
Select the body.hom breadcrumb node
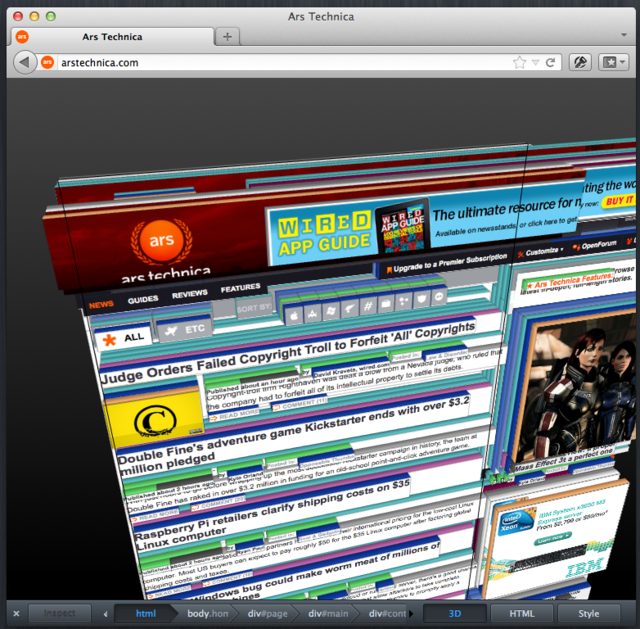click(x=207, y=613)
